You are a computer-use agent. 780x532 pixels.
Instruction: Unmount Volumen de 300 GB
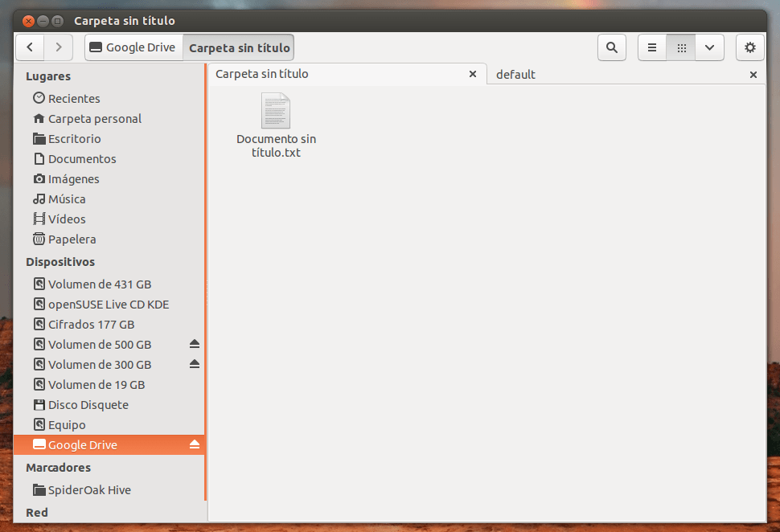(x=194, y=364)
